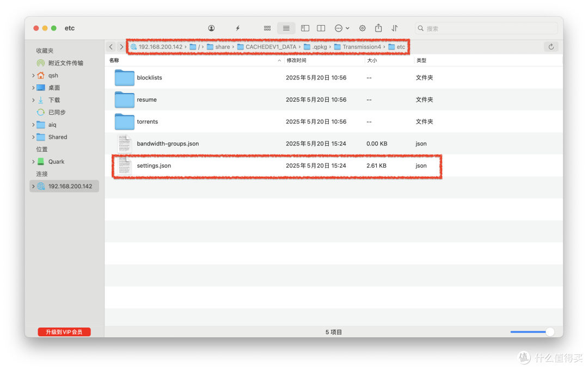Jump to .qpkg folder in path bar

(x=315, y=47)
